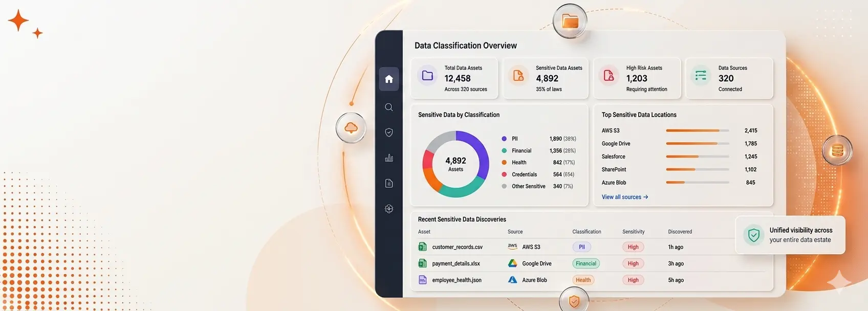This screenshot has height=311, width=868.
Task: Click the Salesforce progress bar
Action: pos(698,157)
